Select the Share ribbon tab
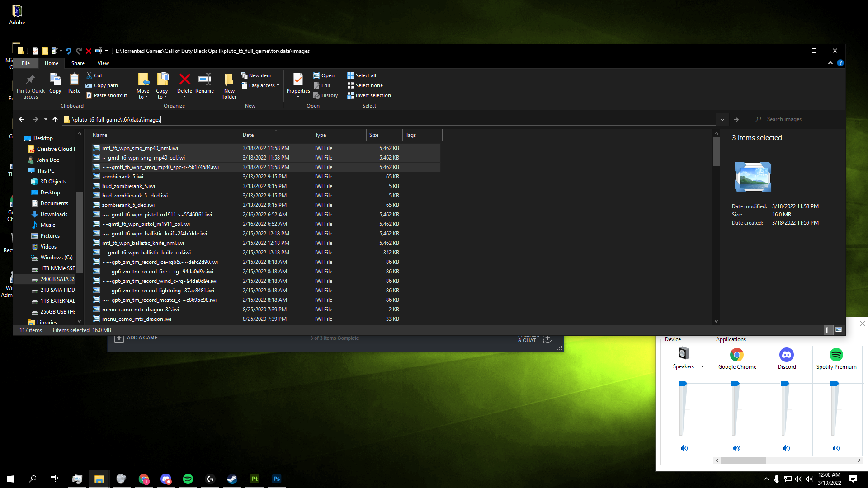This screenshot has height=488, width=868. 77,62
